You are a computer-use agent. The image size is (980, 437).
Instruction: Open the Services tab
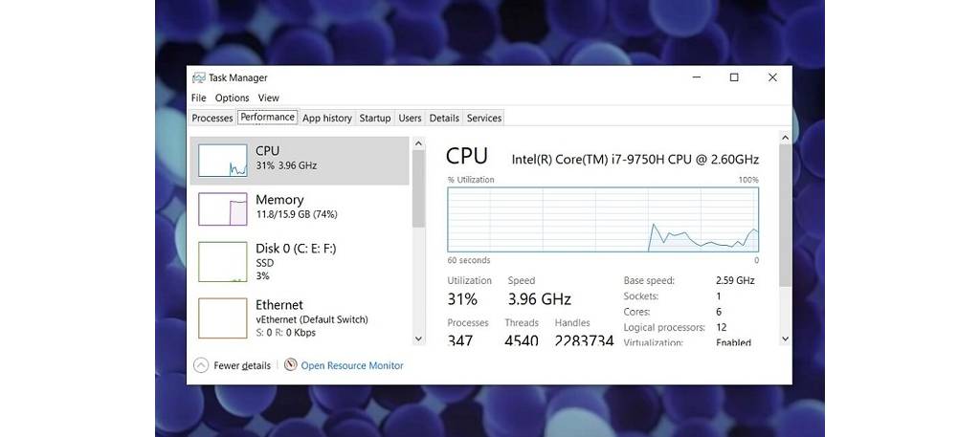(x=484, y=118)
